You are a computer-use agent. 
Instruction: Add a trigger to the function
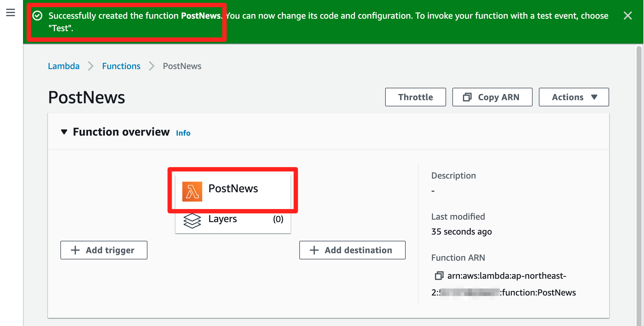point(104,250)
